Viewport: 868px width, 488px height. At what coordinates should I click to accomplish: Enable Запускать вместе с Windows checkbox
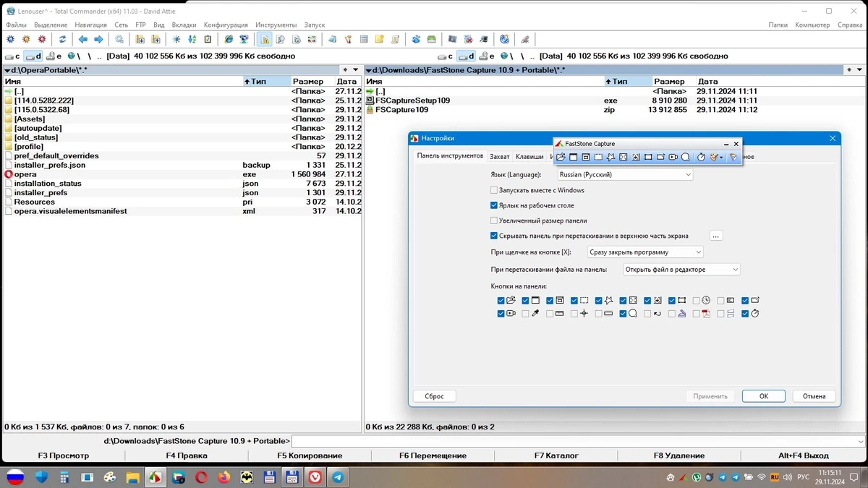pyautogui.click(x=494, y=190)
